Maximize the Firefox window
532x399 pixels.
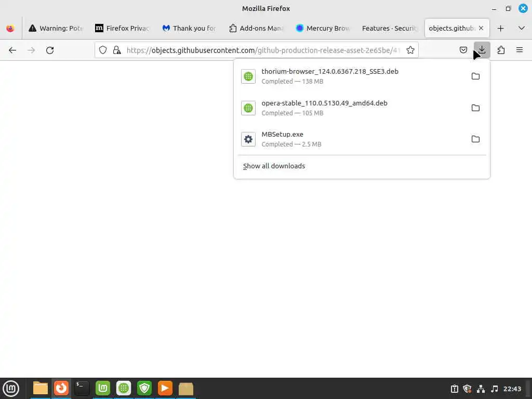(x=508, y=9)
